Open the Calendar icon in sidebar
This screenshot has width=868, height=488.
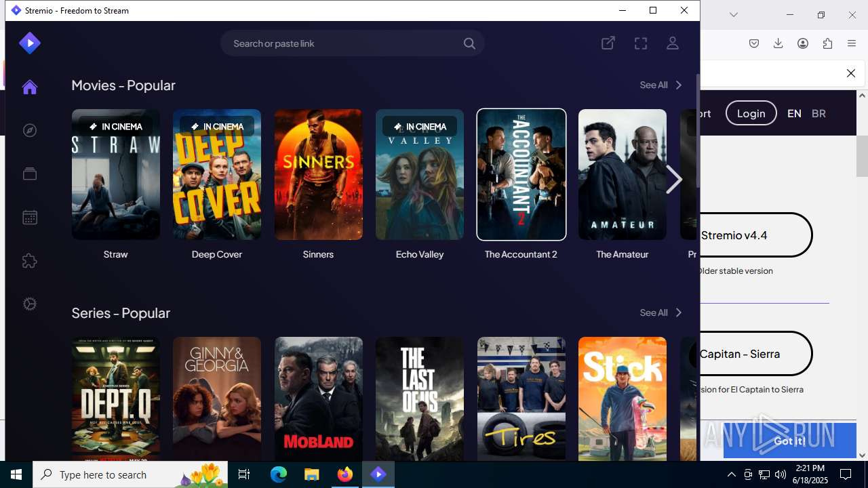[x=30, y=217]
